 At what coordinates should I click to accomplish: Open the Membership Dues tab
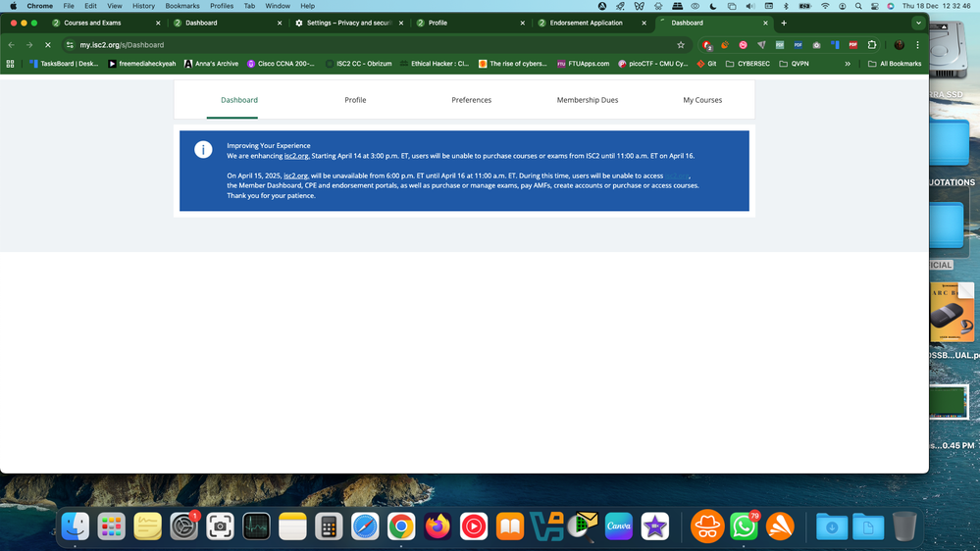coord(588,100)
